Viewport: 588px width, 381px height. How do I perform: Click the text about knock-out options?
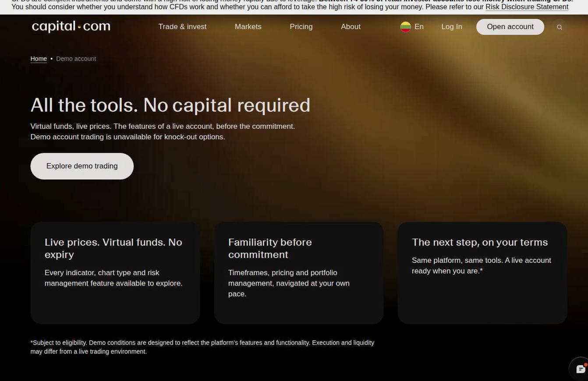tap(128, 137)
